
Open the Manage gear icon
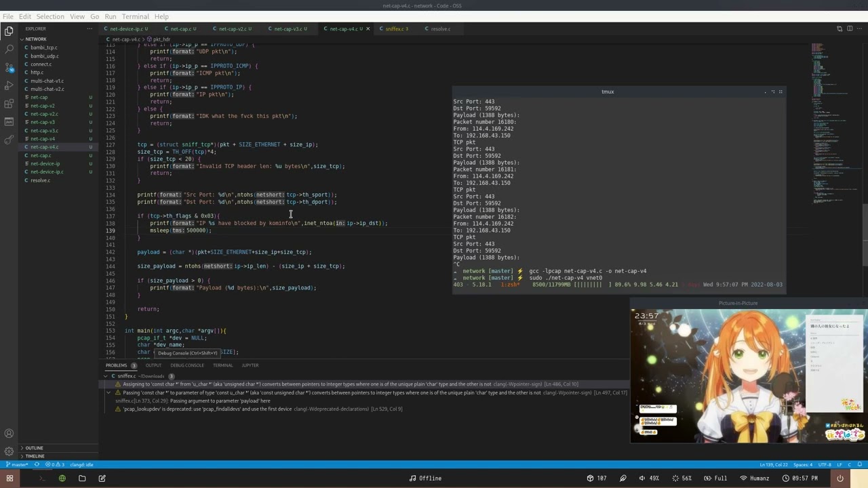point(9,451)
